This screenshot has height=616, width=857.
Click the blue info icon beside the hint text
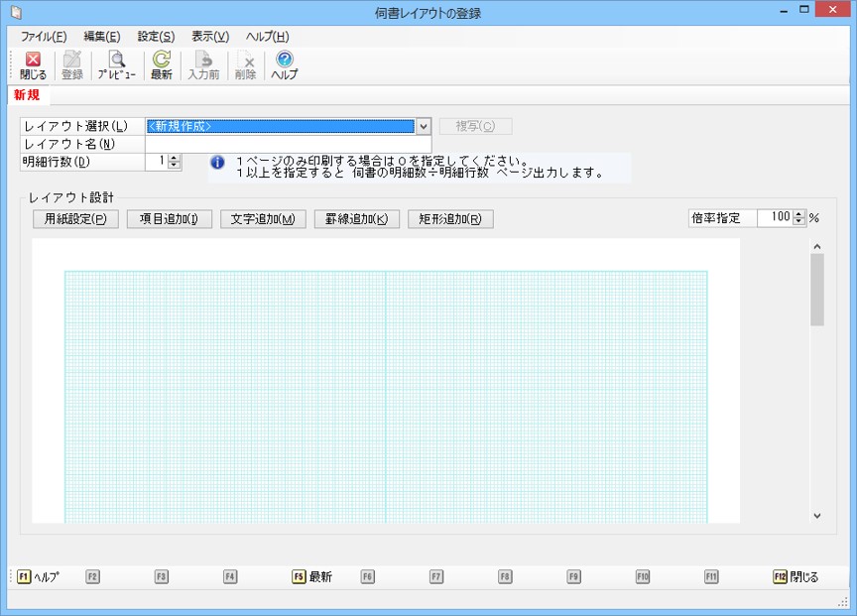(x=217, y=162)
